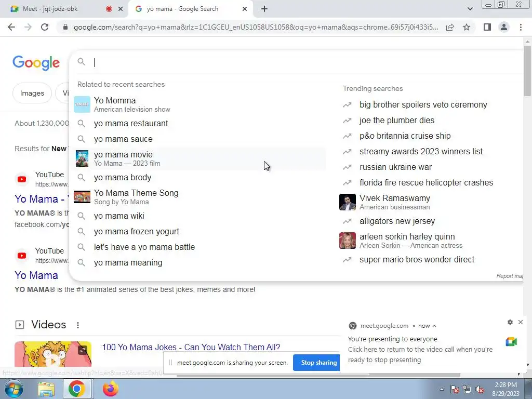Click the forward navigation arrow
The width and height of the screenshot is (532, 399).
pyautogui.click(x=28, y=27)
